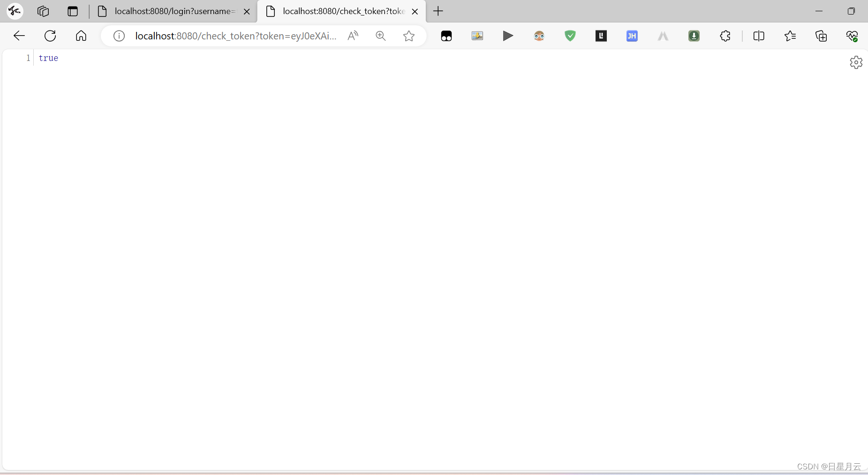868x475 pixels.
Task: Activate the Read aloud icon
Action: pos(353,36)
